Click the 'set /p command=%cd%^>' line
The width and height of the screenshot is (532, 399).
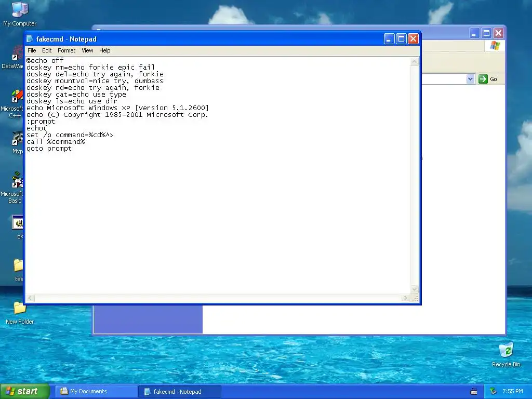70,135
